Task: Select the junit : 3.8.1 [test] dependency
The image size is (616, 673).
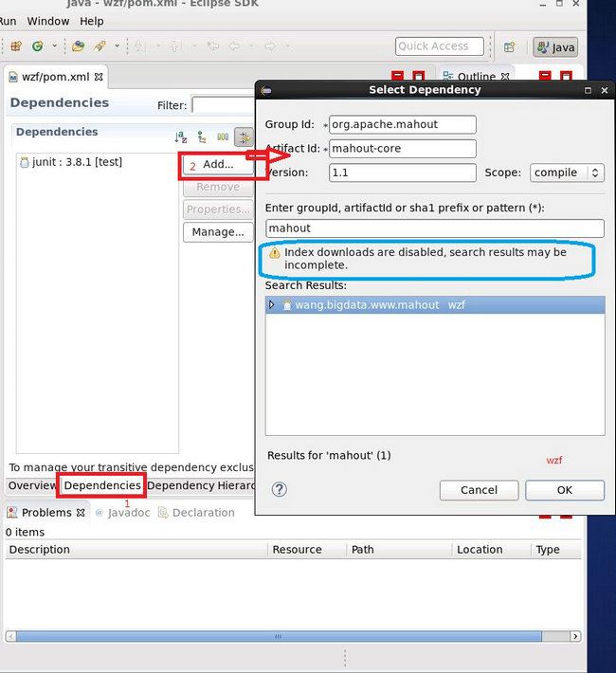Action: [x=71, y=162]
